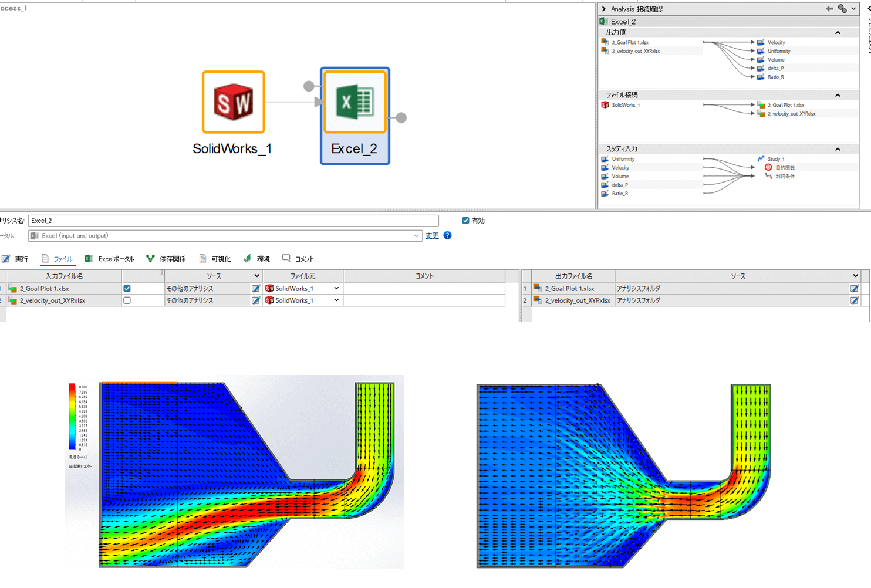Click the ファイル元 column header
This screenshot has width=871, height=588.
(303, 276)
